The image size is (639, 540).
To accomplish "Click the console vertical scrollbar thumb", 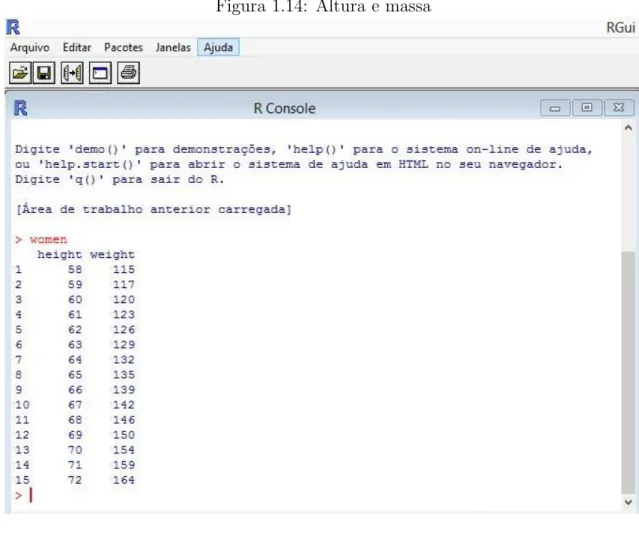I will pyautogui.click(x=628, y=372).
